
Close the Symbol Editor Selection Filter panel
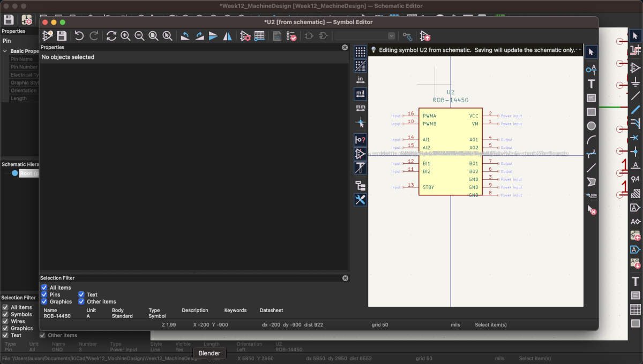pyautogui.click(x=345, y=278)
